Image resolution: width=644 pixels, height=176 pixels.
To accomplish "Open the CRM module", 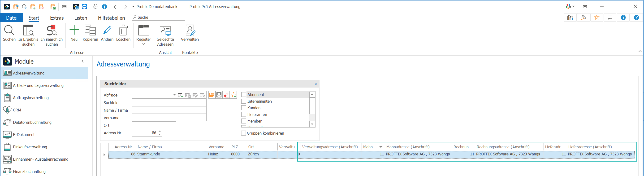I will (44, 110).
